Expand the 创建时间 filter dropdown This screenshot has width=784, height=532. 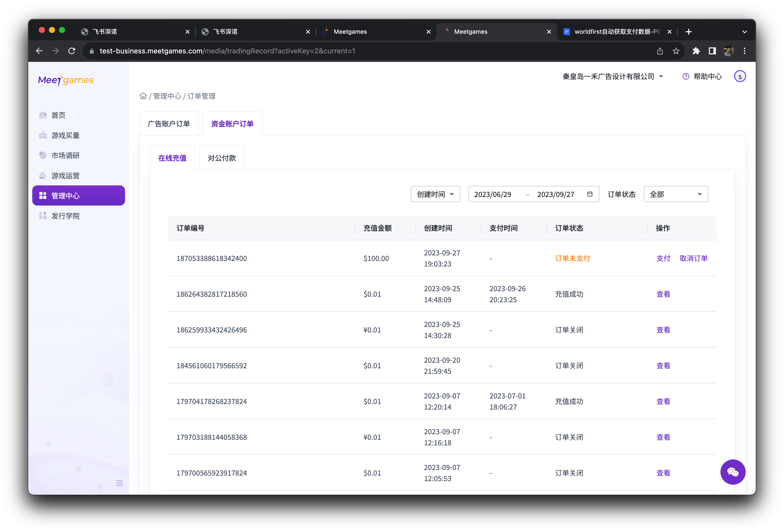(x=435, y=194)
